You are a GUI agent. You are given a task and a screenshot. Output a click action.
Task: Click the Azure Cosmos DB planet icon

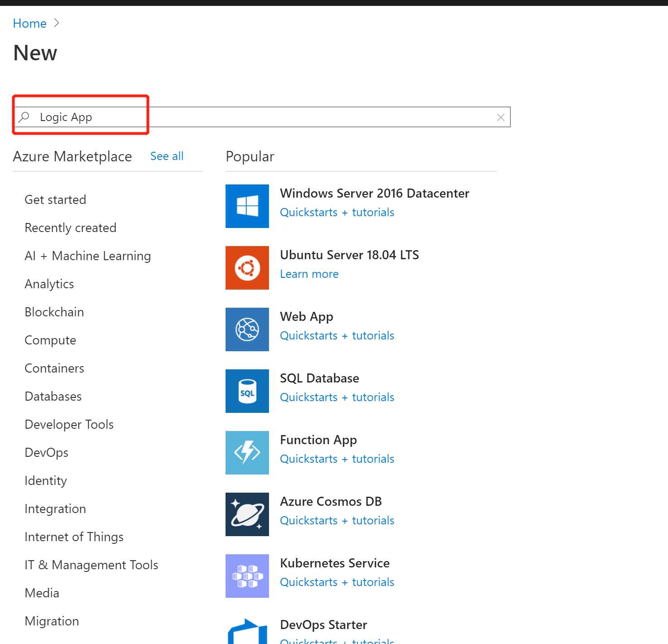pos(247,514)
